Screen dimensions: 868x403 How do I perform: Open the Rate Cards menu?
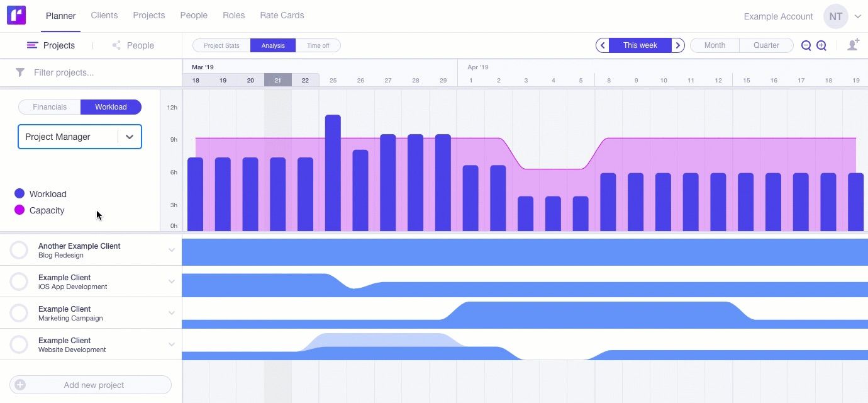click(282, 15)
